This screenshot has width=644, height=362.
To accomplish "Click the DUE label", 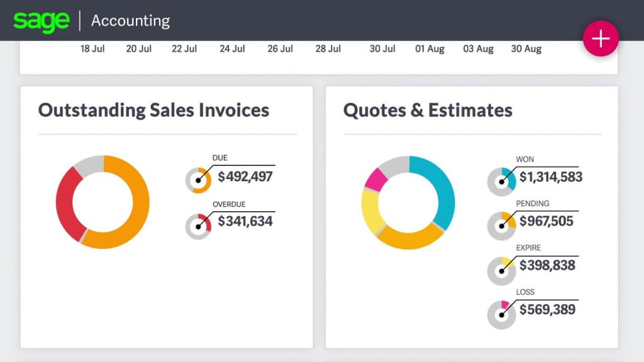I will [219, 158].
